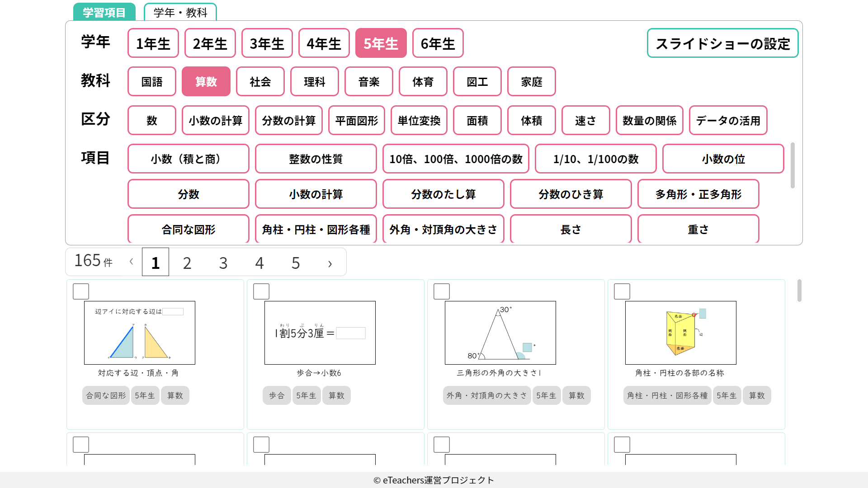The height and width of the screenshot is (488, 868).
Task: Tick the checkbox on 角柱・円柱の各部の名称 card
Action: (x=622, y=291)
